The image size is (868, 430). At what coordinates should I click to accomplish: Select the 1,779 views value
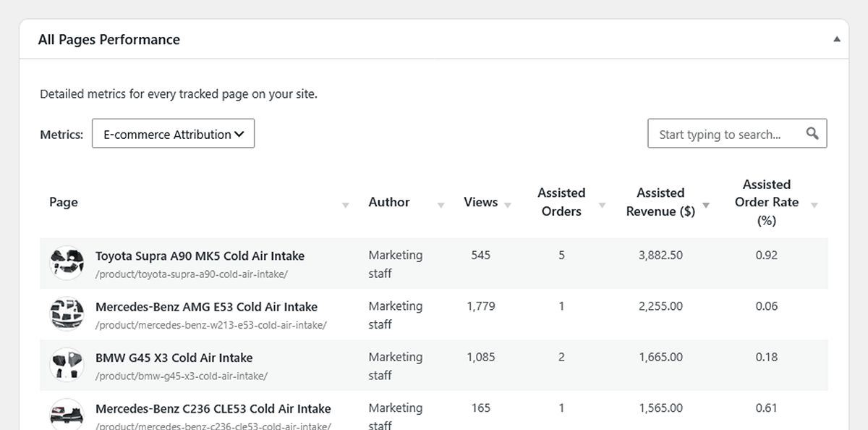tap(481, 306)
